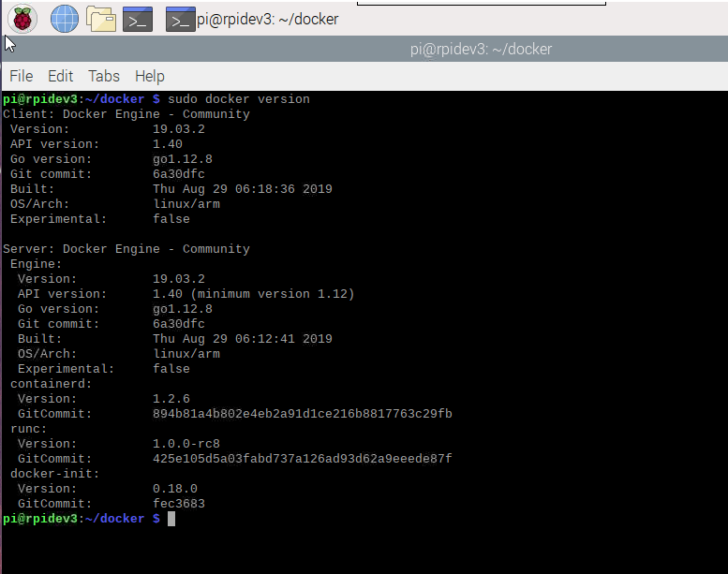Screen dimensions: 728x574
Task: Open the File menu
Action: pyautogui.click(x=22, y=76)
